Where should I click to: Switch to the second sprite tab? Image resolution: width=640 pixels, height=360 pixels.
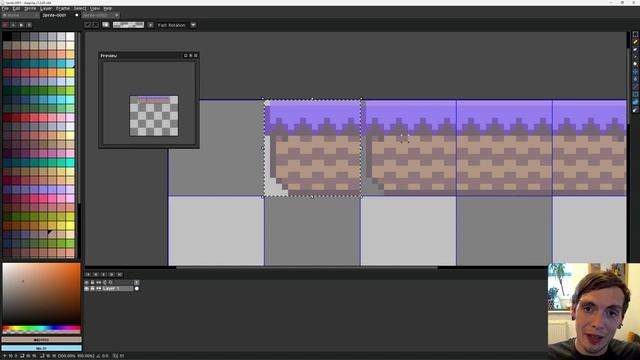click(x=100, y=15)
